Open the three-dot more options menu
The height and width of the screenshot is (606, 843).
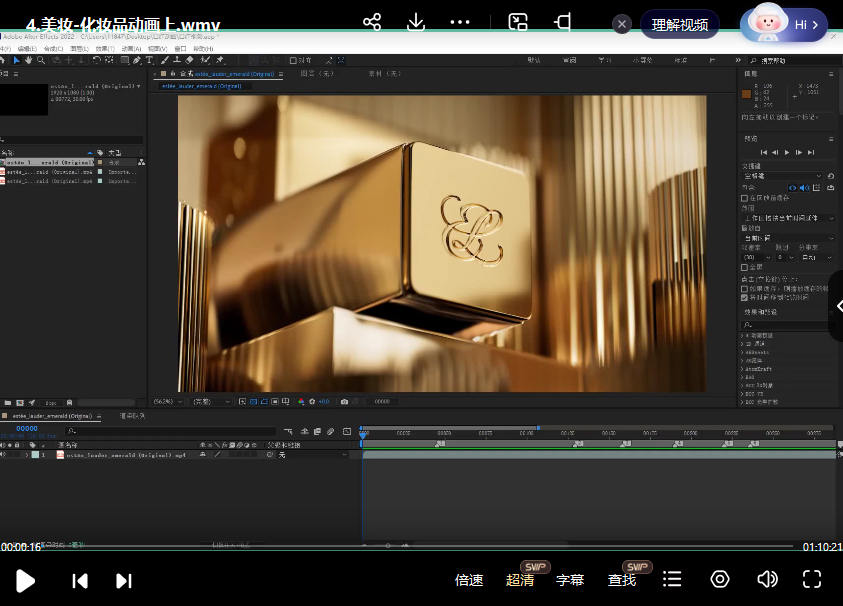pos(460,22)
